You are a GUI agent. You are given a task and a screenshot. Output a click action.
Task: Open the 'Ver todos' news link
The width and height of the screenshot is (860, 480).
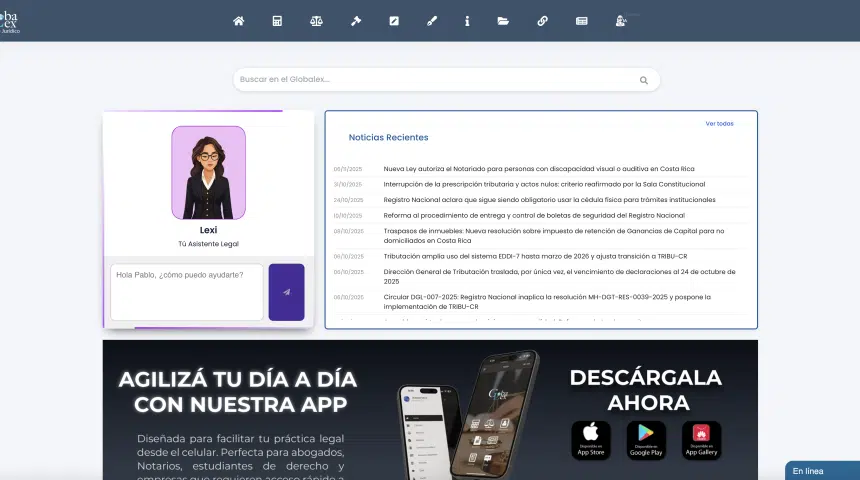[719, 124]
